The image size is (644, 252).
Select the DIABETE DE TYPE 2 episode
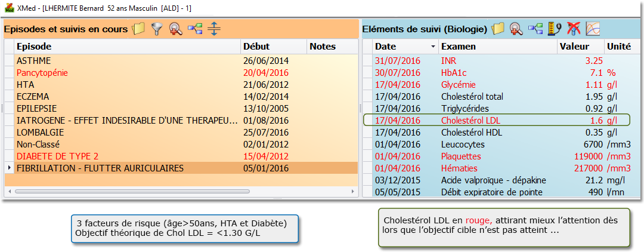click(x=58, y=156)
